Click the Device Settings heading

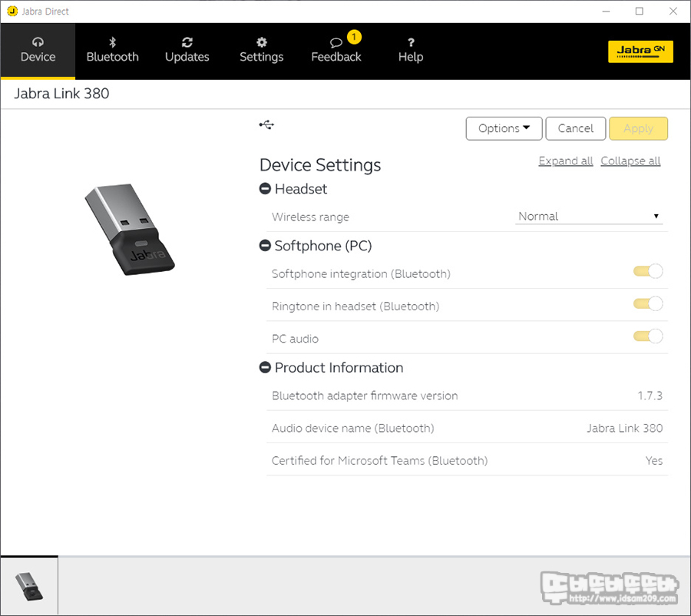click(320, 165)
